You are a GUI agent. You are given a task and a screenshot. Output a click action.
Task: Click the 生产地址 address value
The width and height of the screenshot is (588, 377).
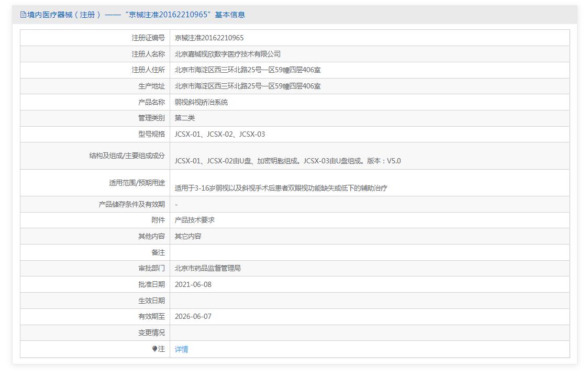(248, 86)
